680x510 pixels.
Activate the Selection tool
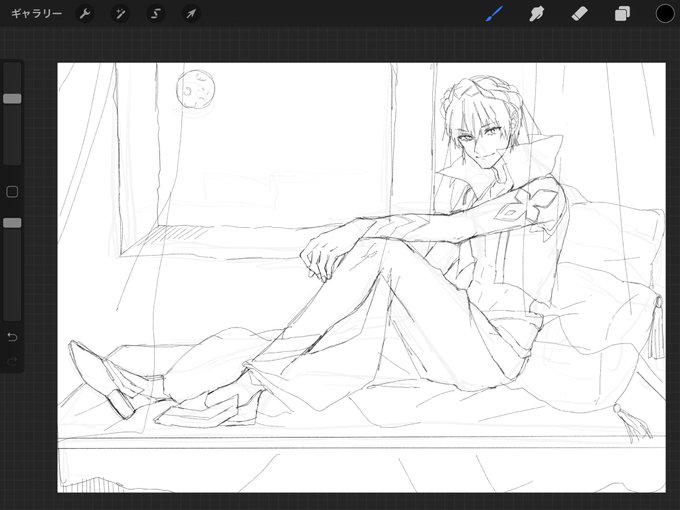click(x=156, y=14)
